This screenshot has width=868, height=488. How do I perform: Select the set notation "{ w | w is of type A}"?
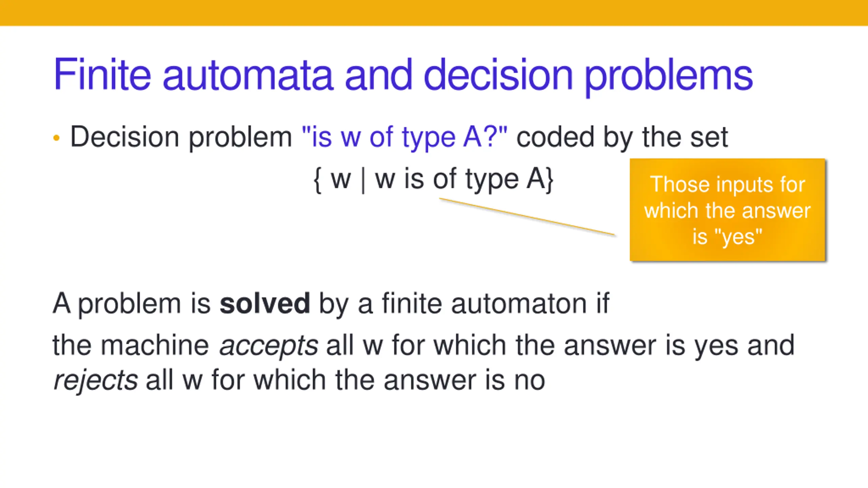pyautogui.click(x=434, y=180)
